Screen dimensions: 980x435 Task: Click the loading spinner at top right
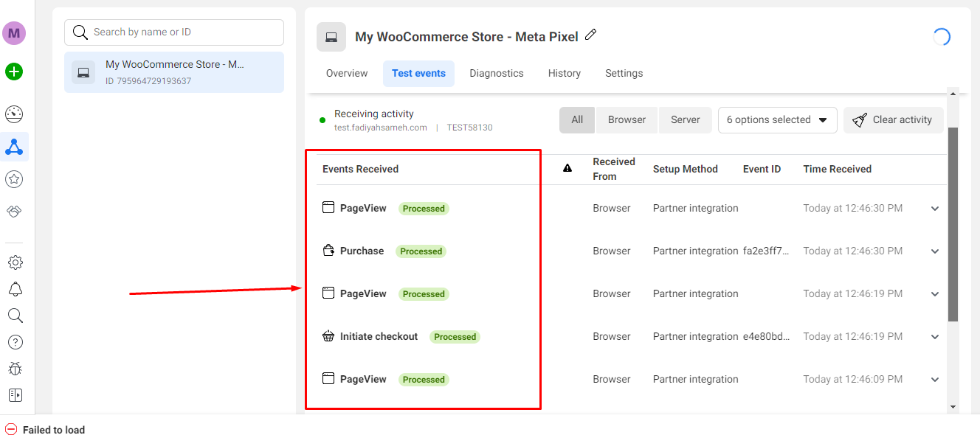tap(942, 37)
